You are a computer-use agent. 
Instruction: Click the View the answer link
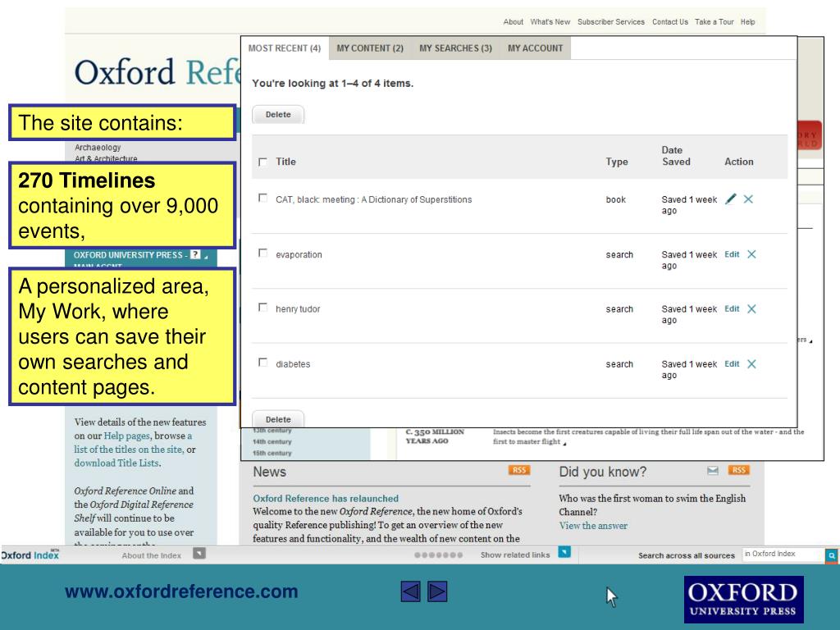click(x=593, y=526)
